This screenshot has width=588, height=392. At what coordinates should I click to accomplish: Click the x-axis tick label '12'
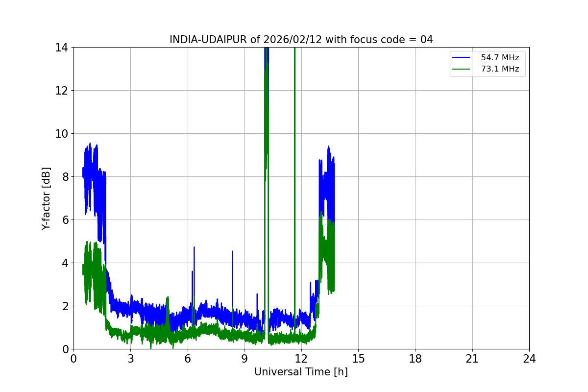[x=301, y=359]
